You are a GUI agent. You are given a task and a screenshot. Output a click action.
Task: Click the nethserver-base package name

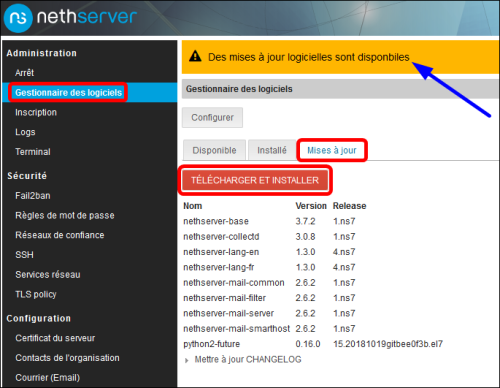(x=216, y=221)
